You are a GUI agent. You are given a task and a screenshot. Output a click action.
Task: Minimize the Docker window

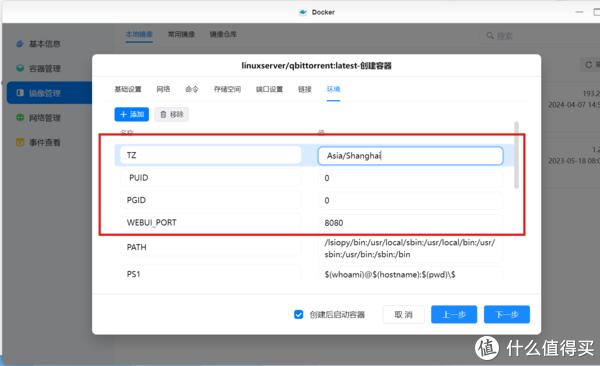579,12
